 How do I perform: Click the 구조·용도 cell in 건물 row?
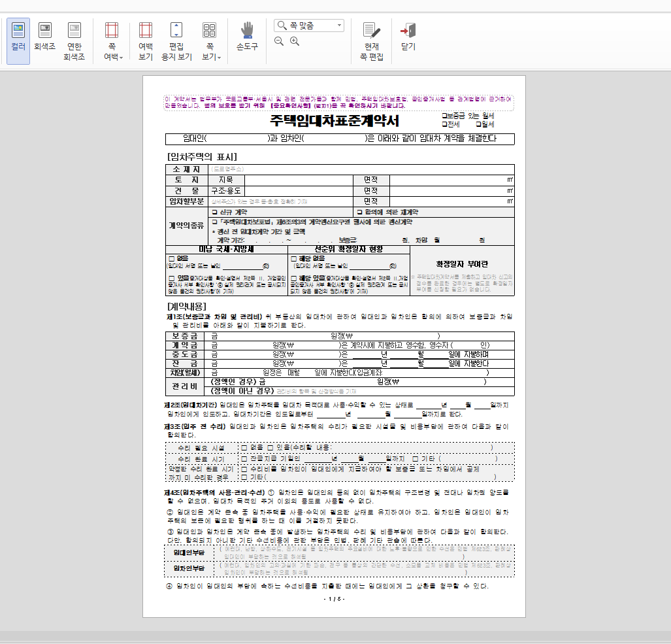[x=226, y=190]
